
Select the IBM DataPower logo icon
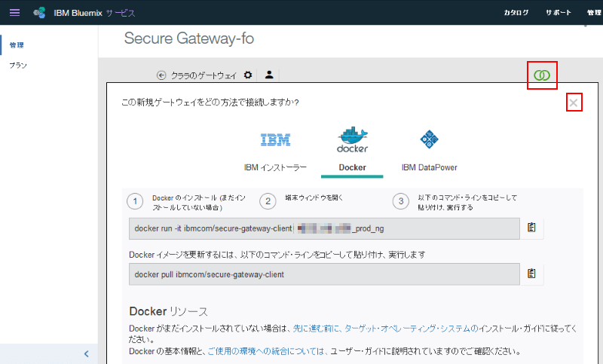pyautogui.click(x=430, y=139)
